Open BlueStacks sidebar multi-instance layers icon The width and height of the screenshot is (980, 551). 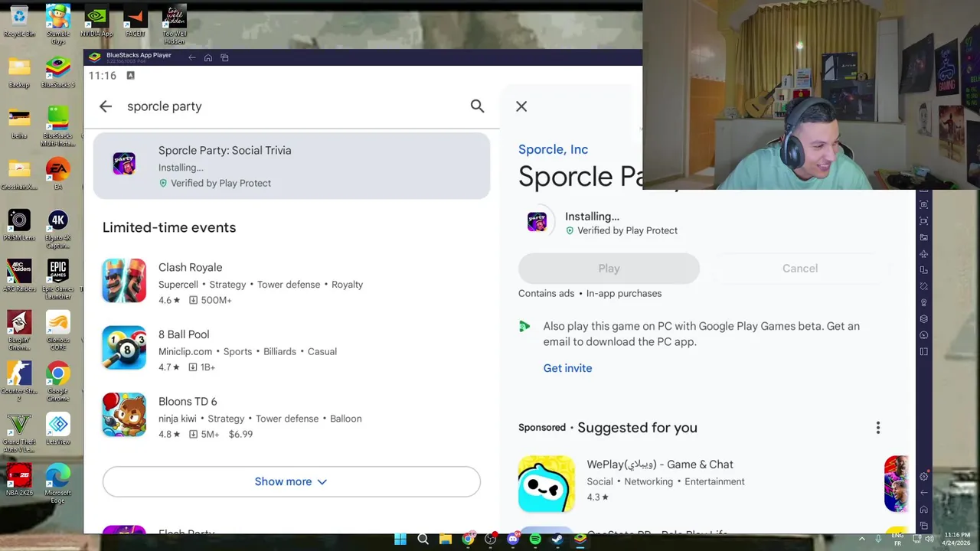(x=924, y=319)
